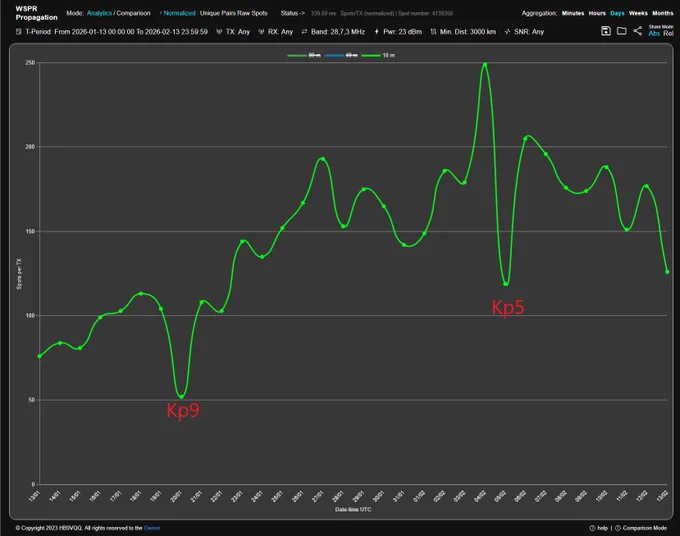Click the question mark icon beside help
This screenshot has height=536, width=680.
coord(592,528)
